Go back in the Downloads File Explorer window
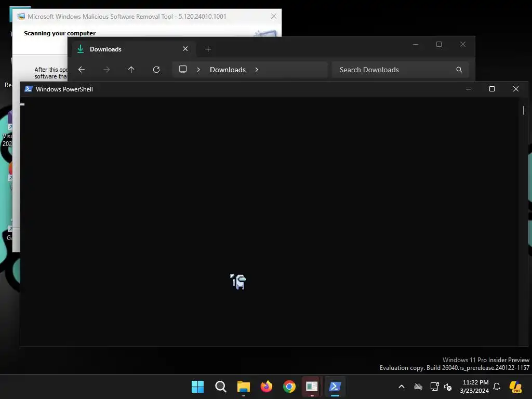The width and height of the screenshot is (532, 399). pos(82,70)
